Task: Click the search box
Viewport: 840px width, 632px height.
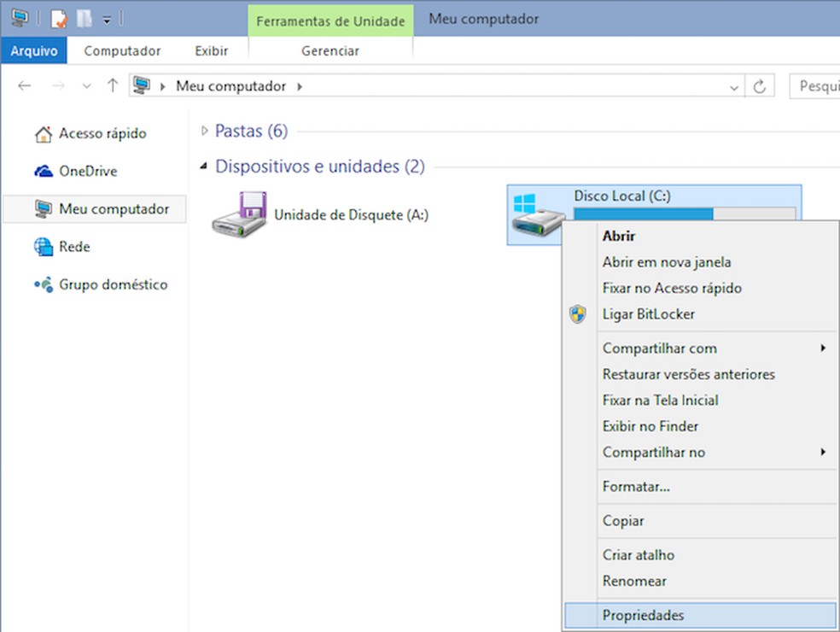Action: coord(814,86)
